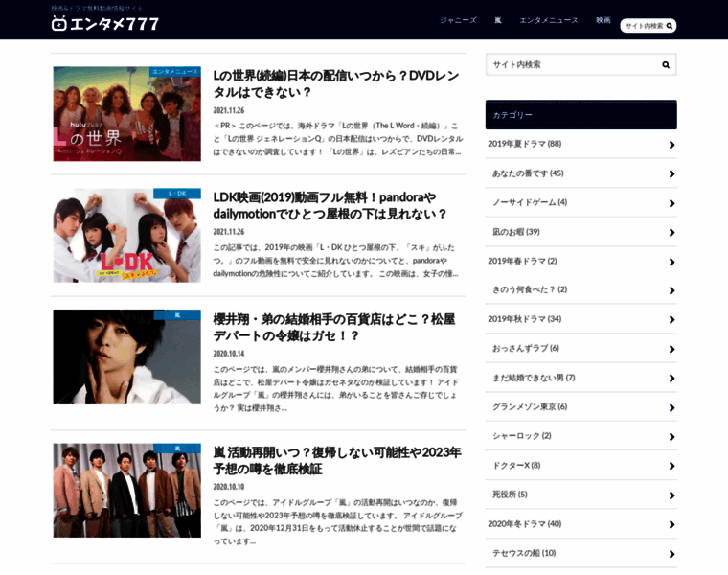Open category シャーロック (2)
The image size is (728, 575).
522,436
